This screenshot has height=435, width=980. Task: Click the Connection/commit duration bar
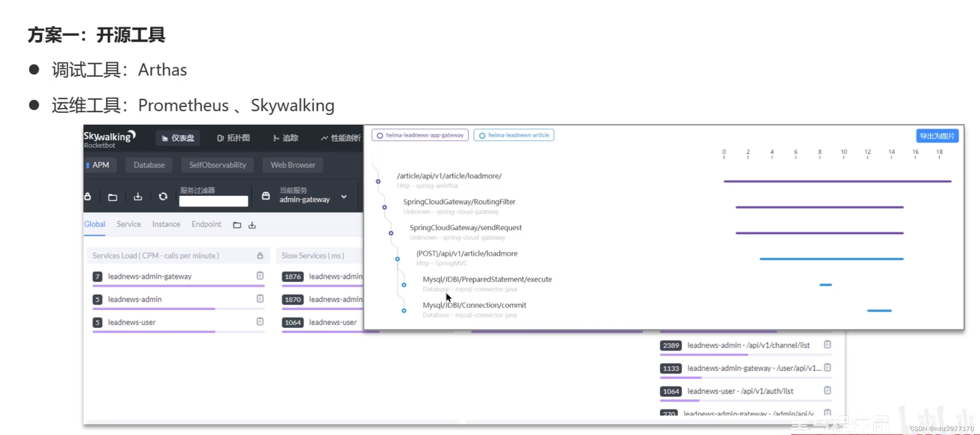pyautogui.click(x=879, y=311)
